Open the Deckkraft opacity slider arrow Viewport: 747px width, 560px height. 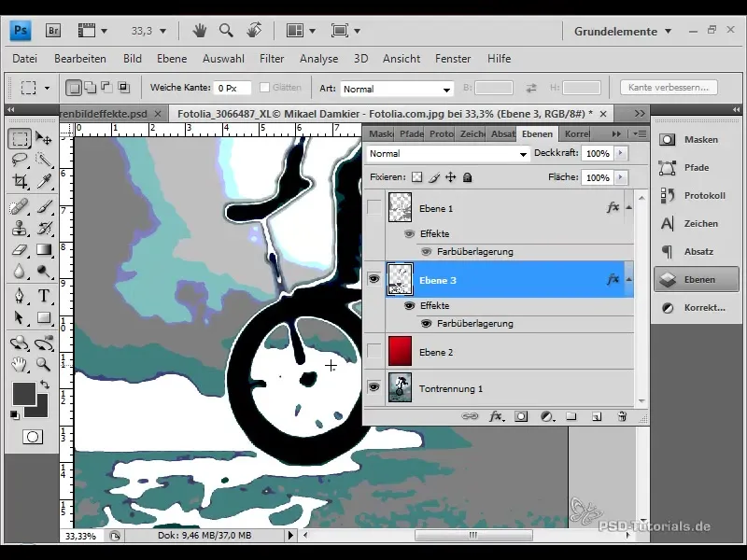pos(620,153)
